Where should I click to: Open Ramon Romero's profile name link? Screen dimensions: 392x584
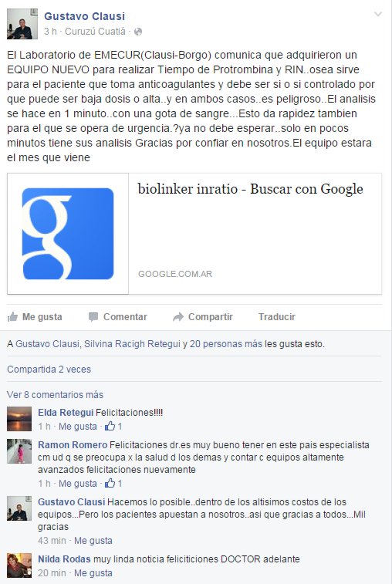tap(73, 444)
